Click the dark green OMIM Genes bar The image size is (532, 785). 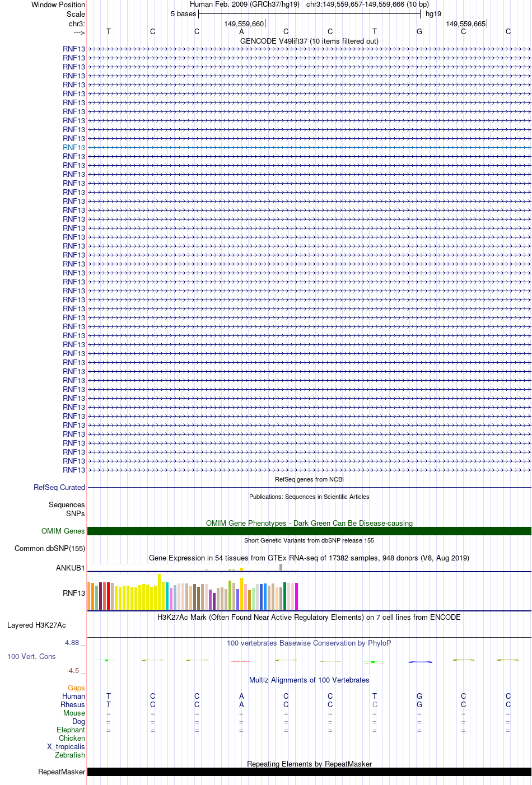[x=309, y=531]
